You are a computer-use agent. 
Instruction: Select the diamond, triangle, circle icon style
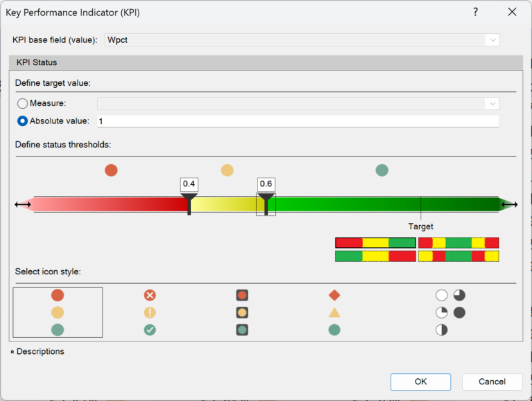334,312
